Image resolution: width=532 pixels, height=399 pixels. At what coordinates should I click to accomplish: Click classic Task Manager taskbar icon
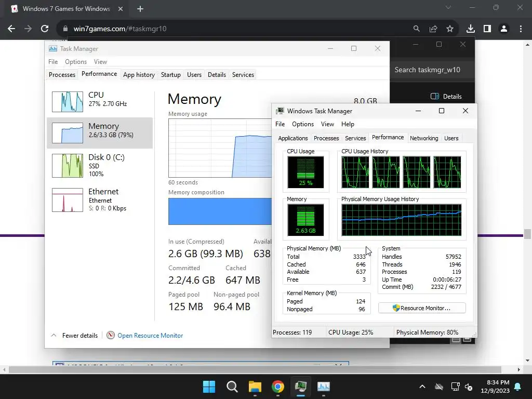pos(301,387)
